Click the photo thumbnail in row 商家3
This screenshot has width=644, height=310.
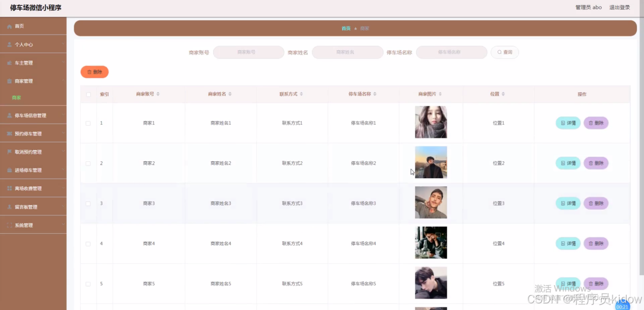(x=431, y=203)
